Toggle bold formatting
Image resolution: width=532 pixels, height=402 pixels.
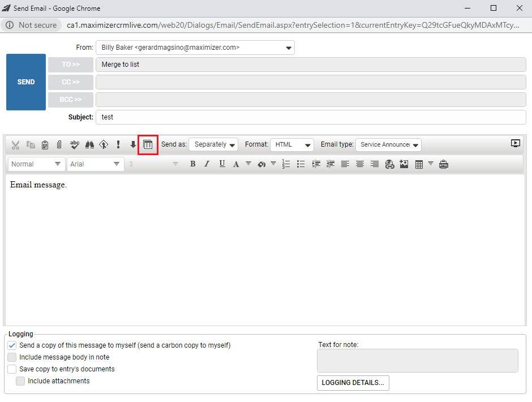[x=193, y=164]
